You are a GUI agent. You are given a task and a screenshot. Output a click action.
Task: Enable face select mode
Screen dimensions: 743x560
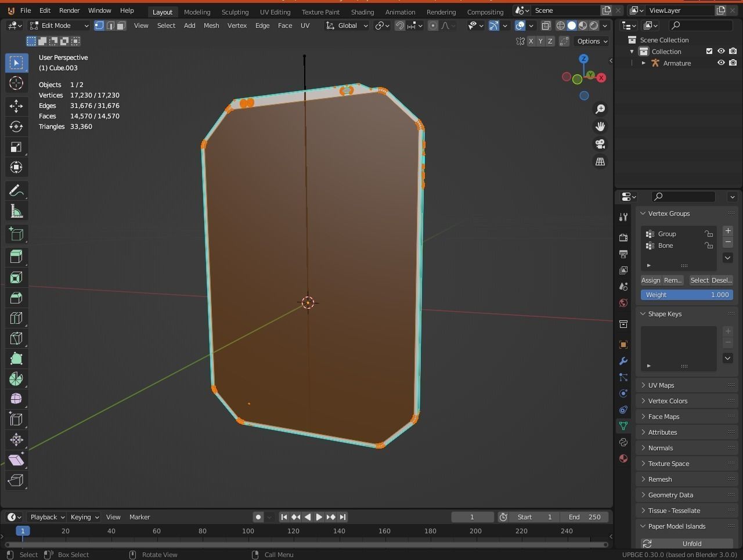coord(121,26)
